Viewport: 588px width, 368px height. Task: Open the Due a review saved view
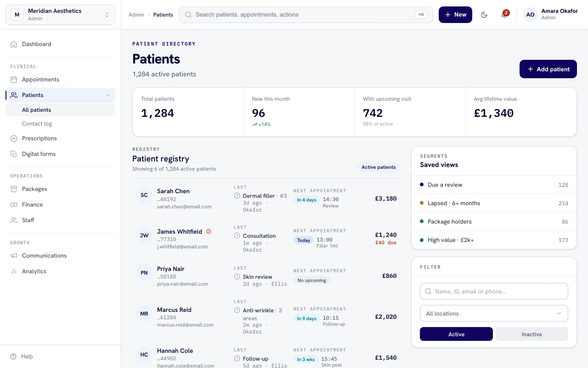tap(494, 185)
